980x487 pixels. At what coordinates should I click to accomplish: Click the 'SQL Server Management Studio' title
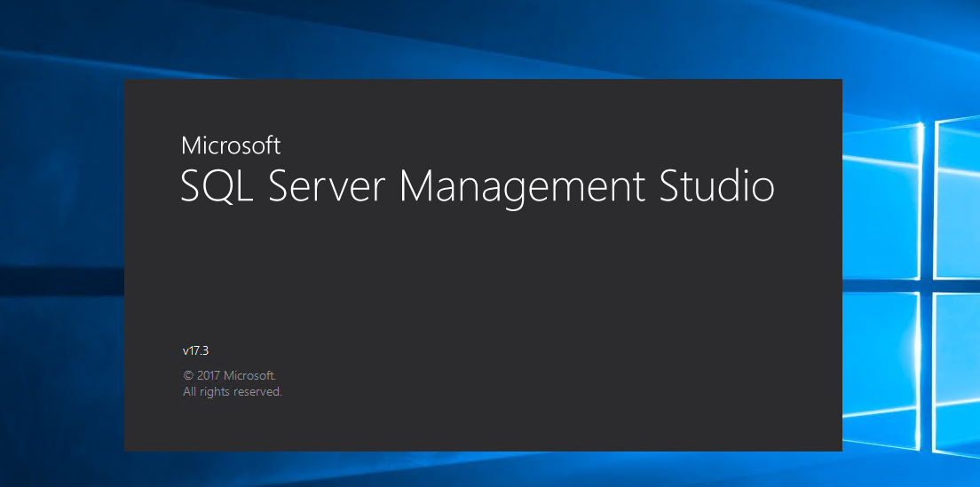coord(478,187)
